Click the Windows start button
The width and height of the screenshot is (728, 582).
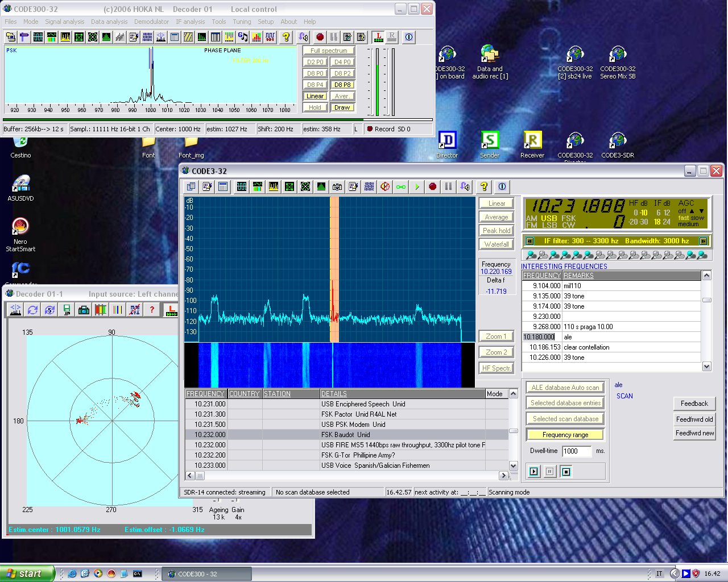[27, 573]
